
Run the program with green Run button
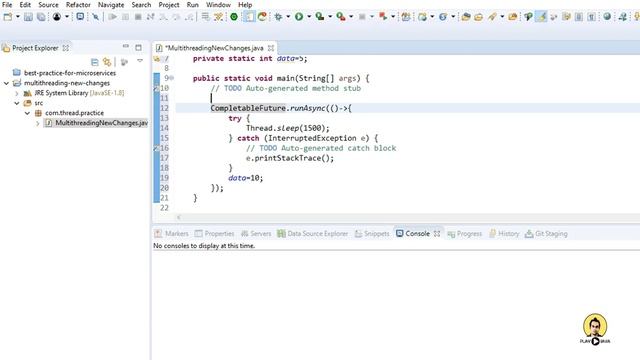(299, 17)
